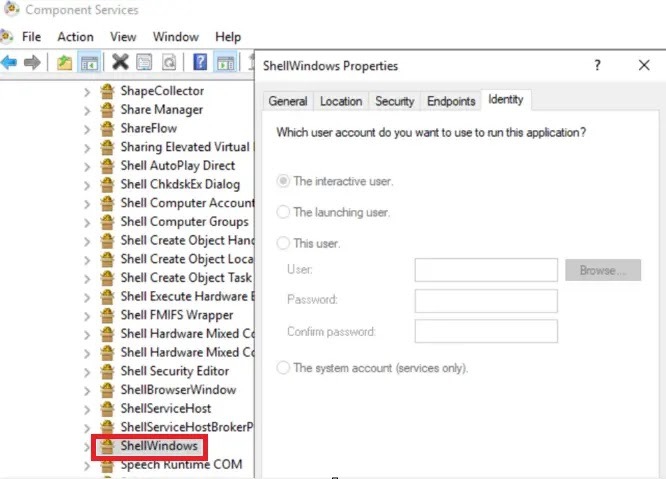This screenshot has height=479, width=666.
Task: Click the Delete (X) toolbar icon
Action: 120,62
